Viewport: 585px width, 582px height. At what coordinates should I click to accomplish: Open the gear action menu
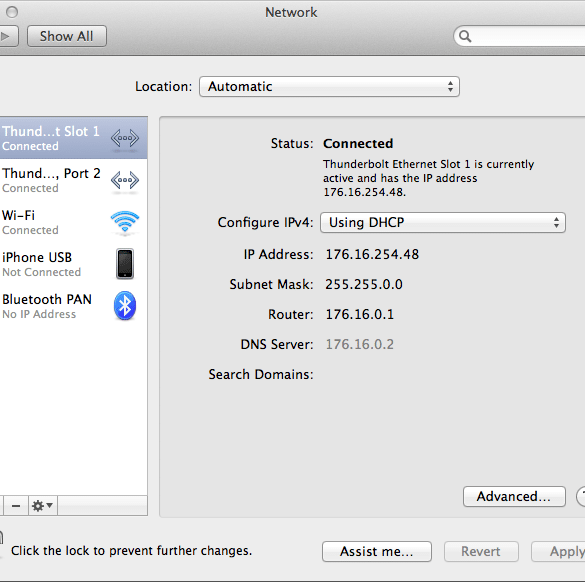(x=43, y=506)
